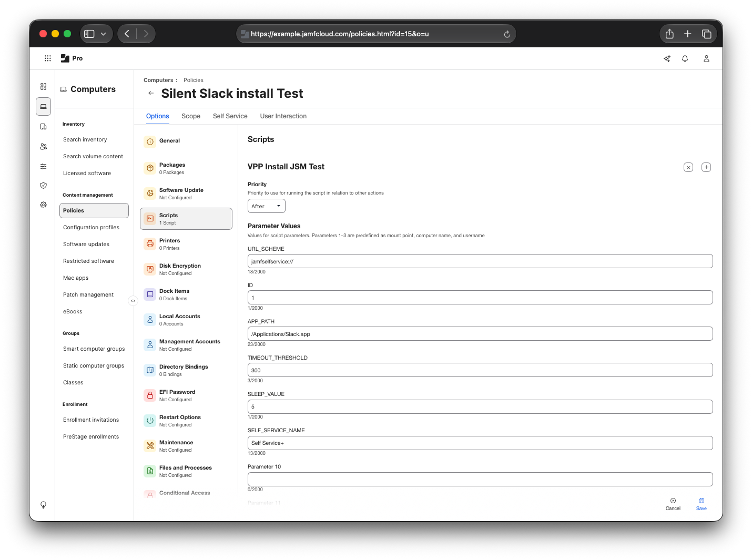
Task: Click the Computers breadcrumb link
Action: (x=158, y=80)
